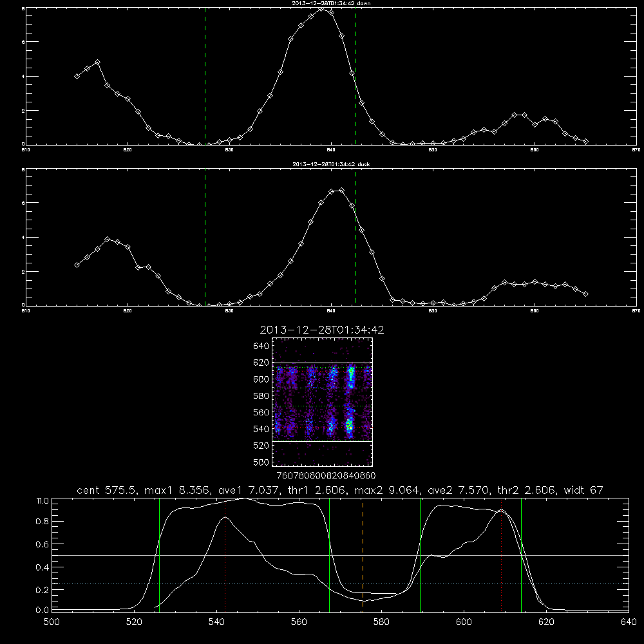The image size is (644, 644).
Task: Click the green vertical line near 589 in bottom plot
Action: pos(420,554)
